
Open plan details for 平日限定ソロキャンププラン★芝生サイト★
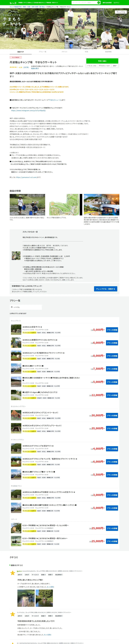[x=112, y=495]
